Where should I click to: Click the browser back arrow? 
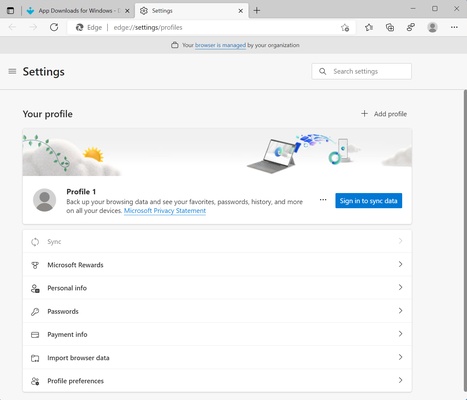[x=12, y=27]
